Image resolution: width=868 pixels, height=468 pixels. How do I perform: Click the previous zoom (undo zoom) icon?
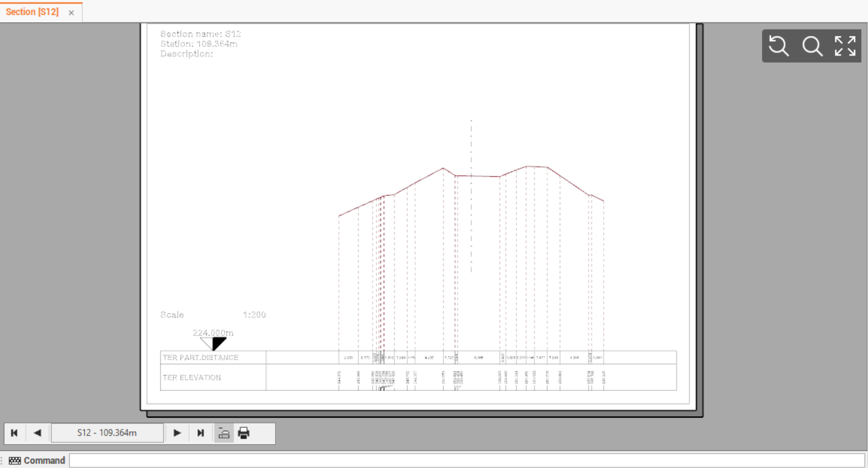tap(779, 46)
